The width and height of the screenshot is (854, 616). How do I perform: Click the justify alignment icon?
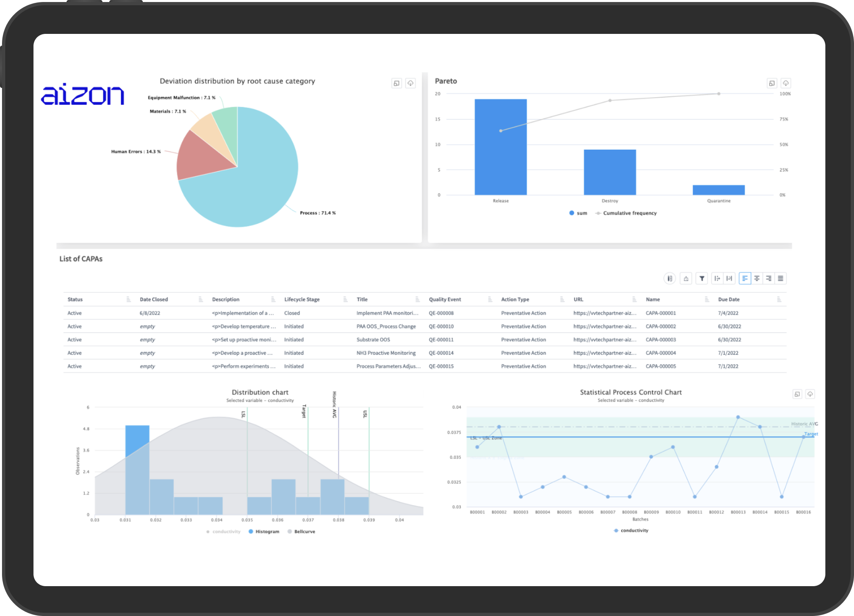point(781,278)
